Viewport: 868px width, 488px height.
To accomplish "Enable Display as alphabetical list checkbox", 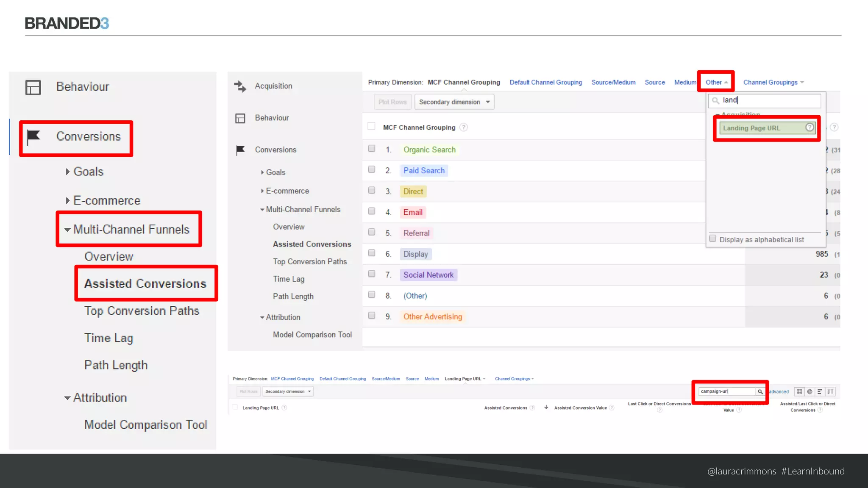I will (713, 239).
